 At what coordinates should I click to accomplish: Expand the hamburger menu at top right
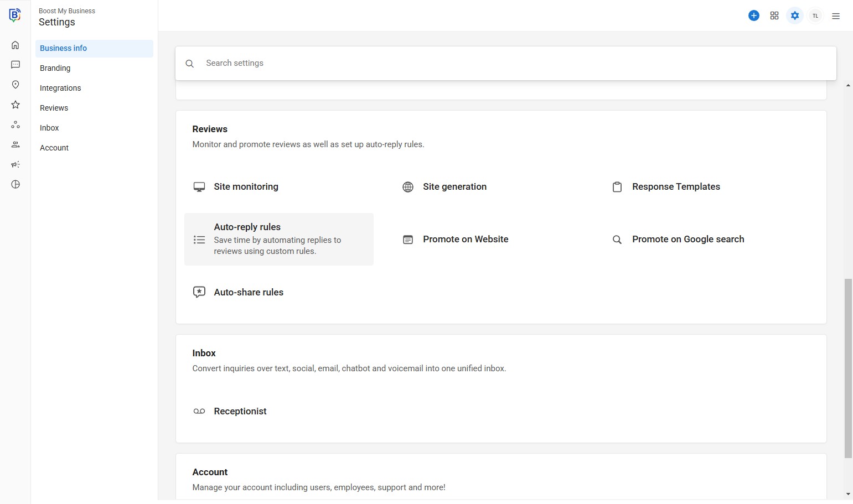click(836, 16)
